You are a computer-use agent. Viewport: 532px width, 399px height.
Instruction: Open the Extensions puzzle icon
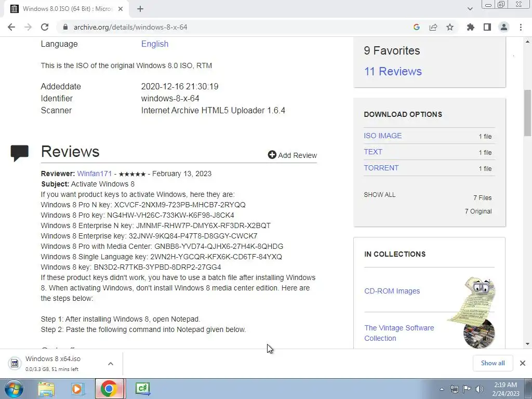coord(470,27)
